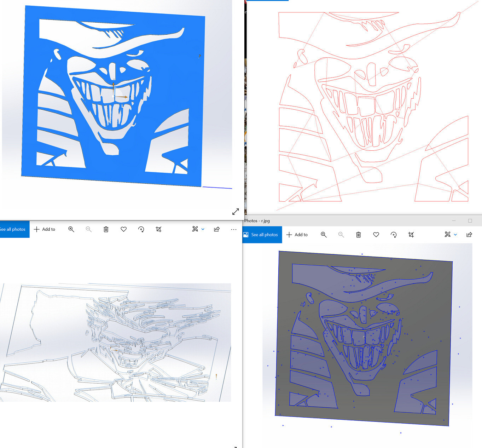482x448 pixels.
Task: Zoom out on the r.jpg photo
Action: (341, 235)
